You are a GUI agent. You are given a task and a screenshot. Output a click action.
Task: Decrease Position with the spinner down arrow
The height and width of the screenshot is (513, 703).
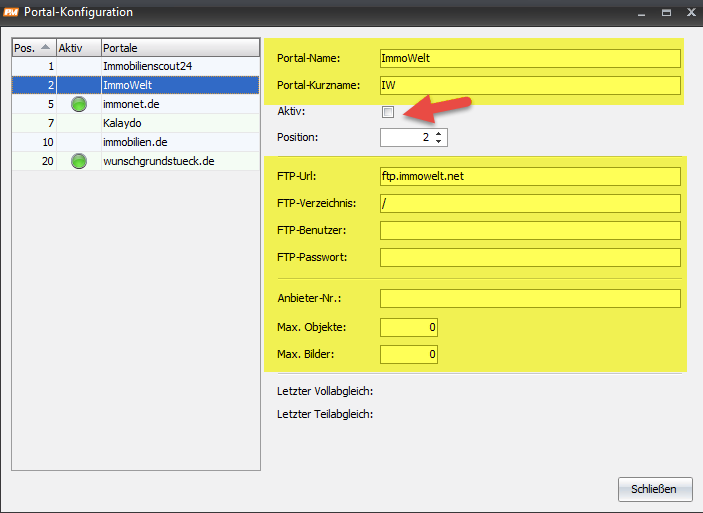coord(438,141)
